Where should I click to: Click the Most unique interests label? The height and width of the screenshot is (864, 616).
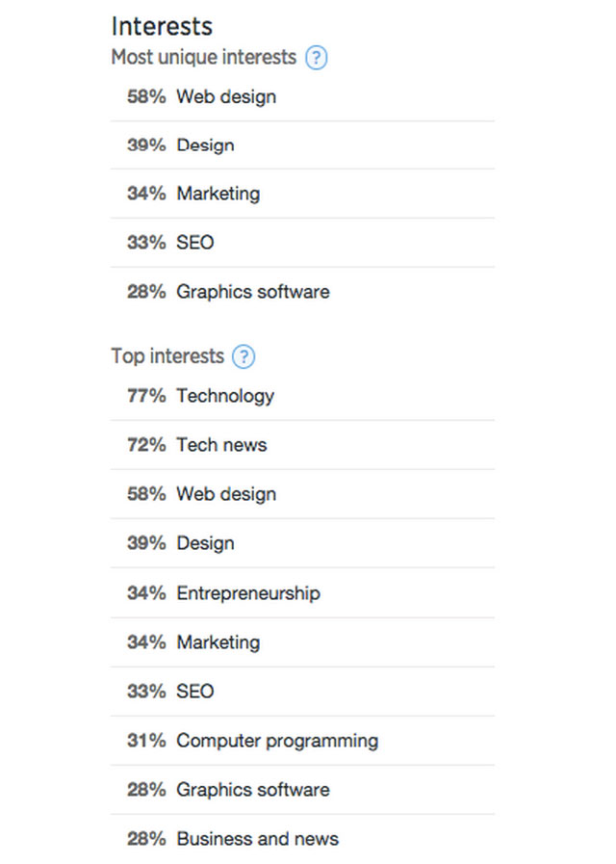tap(203, 58)
